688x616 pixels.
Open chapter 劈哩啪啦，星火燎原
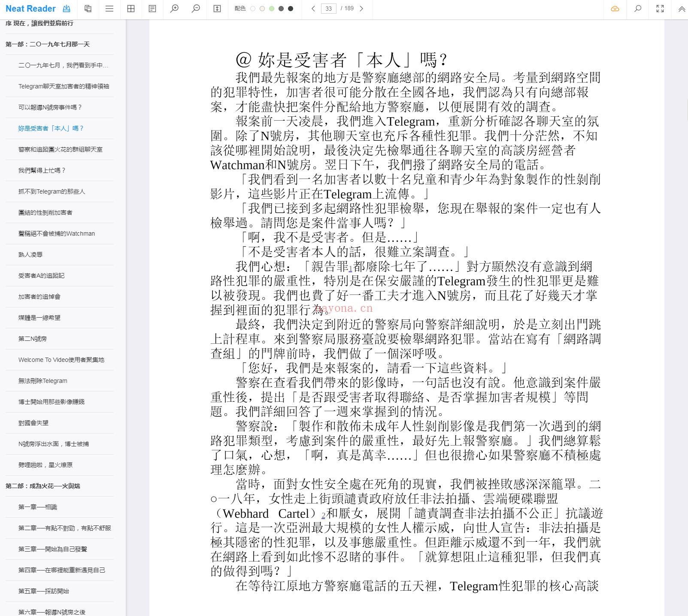tap(45, 465)
